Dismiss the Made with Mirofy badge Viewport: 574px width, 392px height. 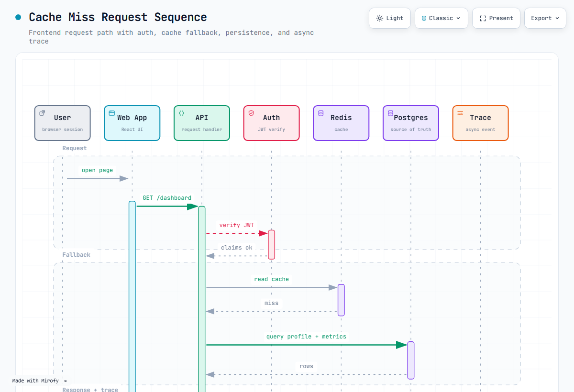point(66,381)
